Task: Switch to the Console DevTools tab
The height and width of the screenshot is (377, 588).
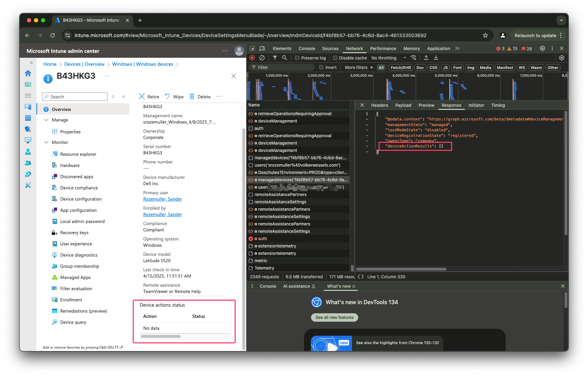Action: [x=307, y=49]
